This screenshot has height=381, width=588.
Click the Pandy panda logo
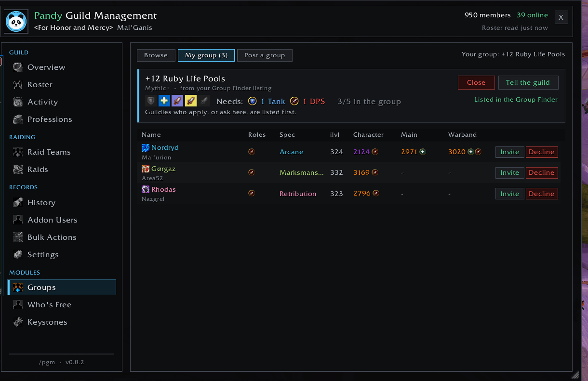point(16,22)
